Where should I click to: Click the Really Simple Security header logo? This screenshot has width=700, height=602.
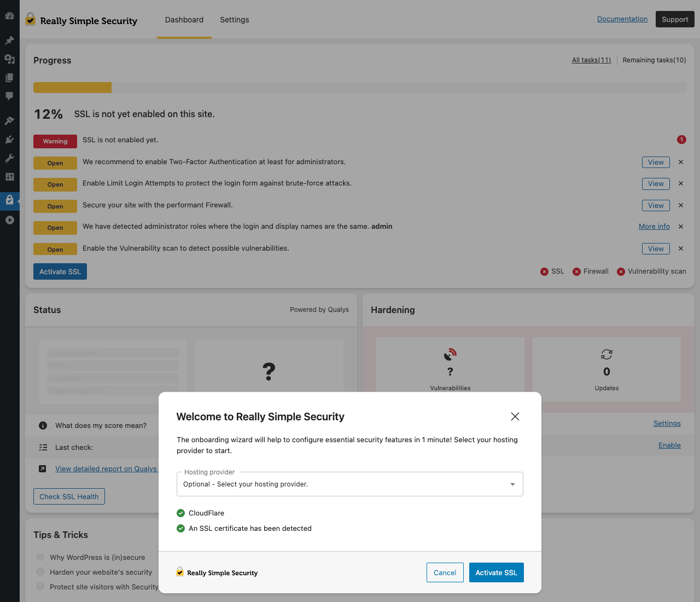tap(81, 20)
